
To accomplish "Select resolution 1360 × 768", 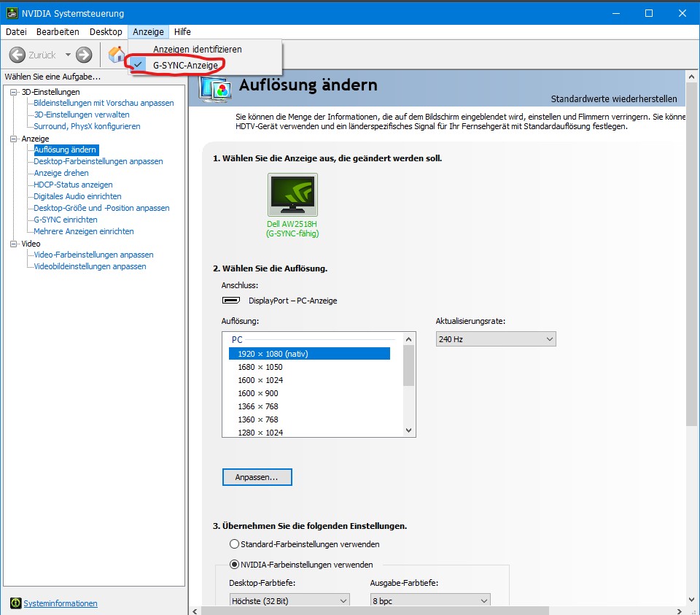I will [x=258, y=419].
